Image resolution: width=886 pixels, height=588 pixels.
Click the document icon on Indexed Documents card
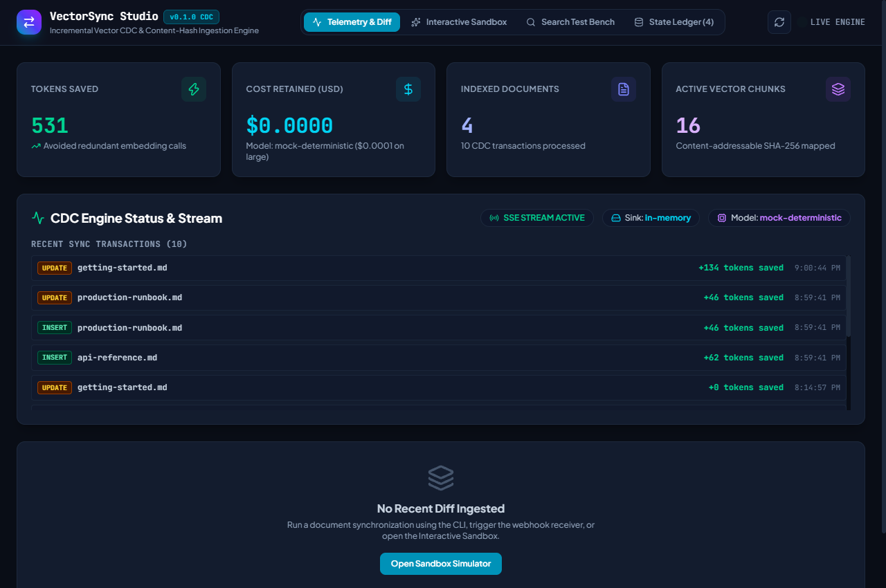624,89
